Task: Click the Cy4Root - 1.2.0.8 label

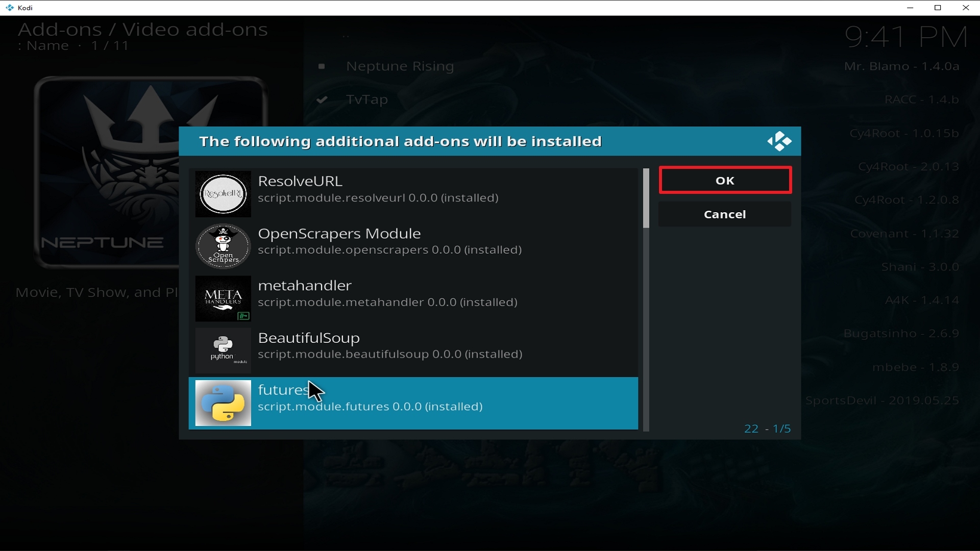Action: [x=906, y=200]
